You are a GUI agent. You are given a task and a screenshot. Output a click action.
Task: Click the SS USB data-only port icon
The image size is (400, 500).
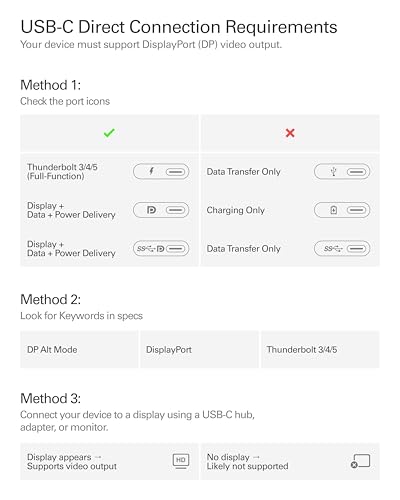[x=342, y=248]
